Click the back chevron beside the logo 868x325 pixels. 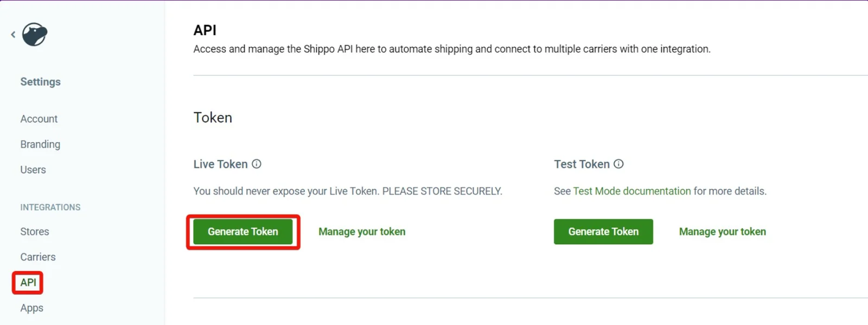pyautogui.click(x=13, y=34)
